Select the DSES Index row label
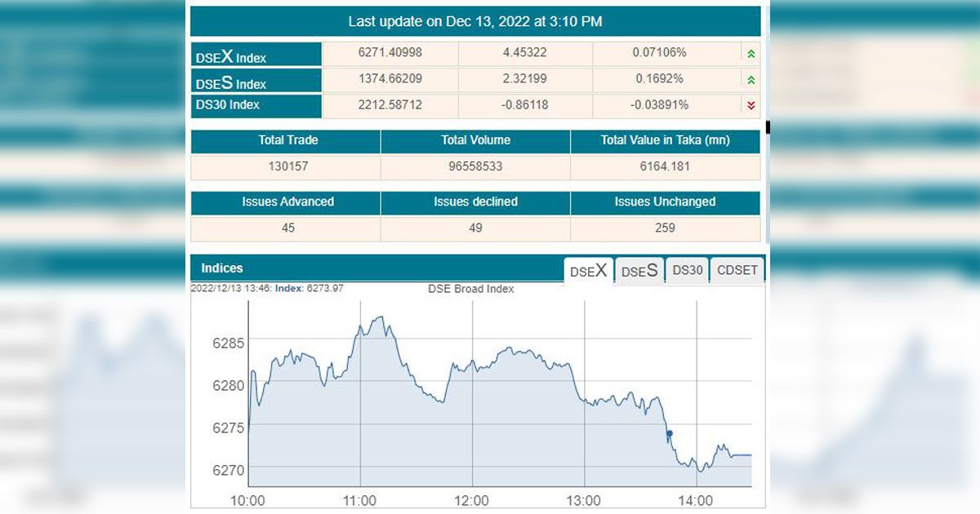Viewport: 980px width, 514px height. [x=256, y=81]
